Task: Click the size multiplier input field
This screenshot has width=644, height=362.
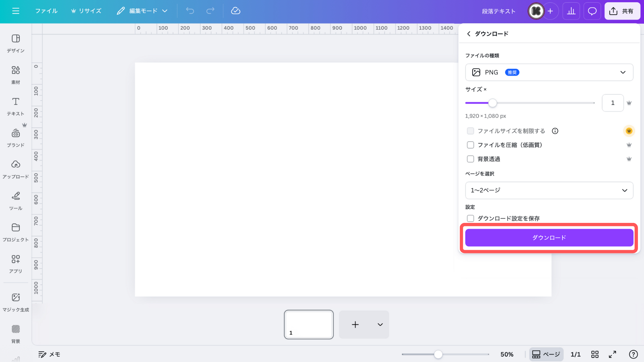Action: point(612,103)
